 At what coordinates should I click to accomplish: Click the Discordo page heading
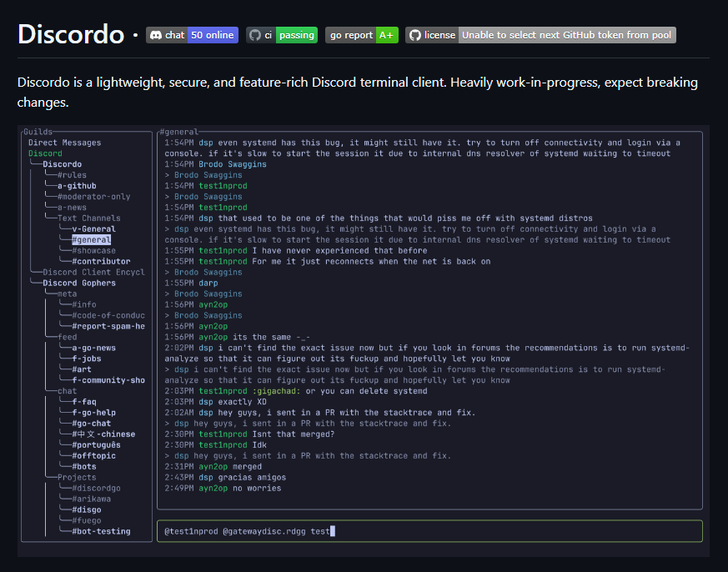click(71, 34)
